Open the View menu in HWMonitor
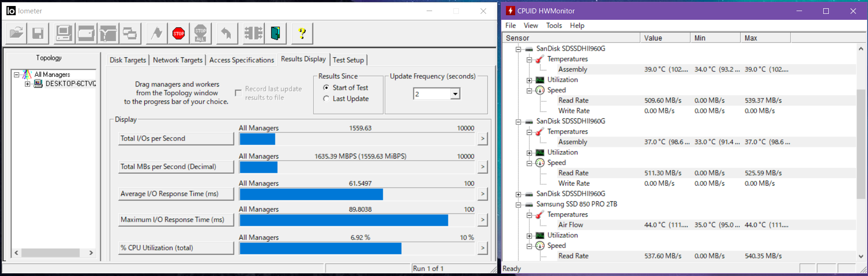868x276 pixels. click(530, 25)
